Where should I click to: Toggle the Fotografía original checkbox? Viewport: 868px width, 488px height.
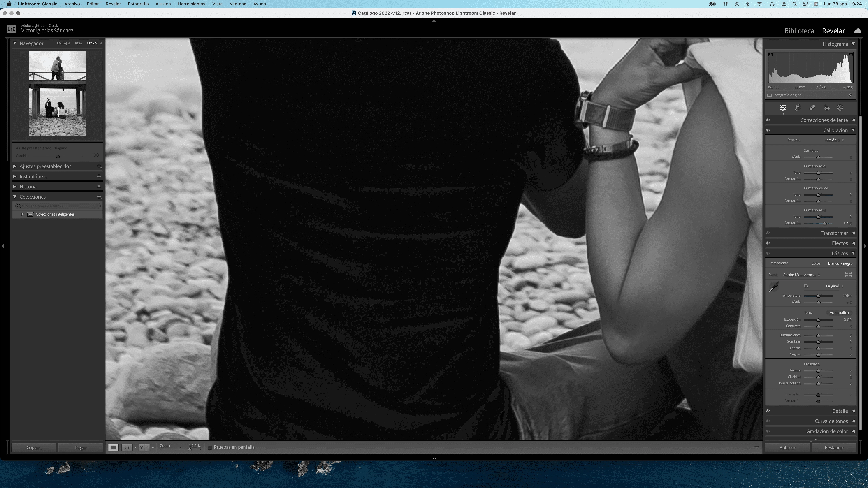770,95
